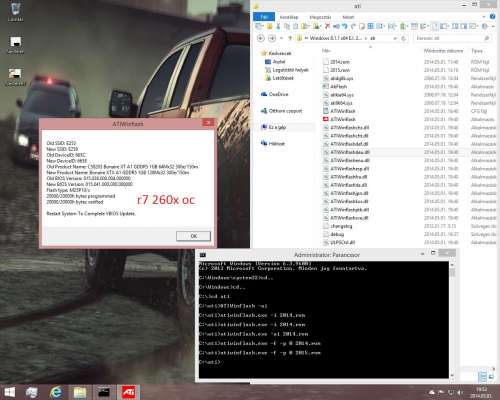Open Internet Explorer from the taskbar
This screenshot has height=400, width=500.
56,392
